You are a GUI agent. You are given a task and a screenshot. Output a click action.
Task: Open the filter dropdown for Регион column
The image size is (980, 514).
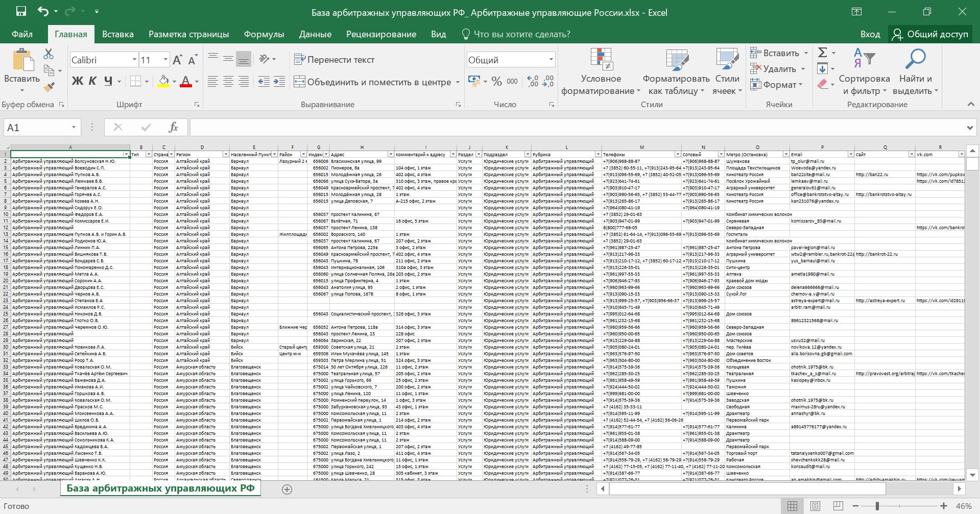click(225, 154)
